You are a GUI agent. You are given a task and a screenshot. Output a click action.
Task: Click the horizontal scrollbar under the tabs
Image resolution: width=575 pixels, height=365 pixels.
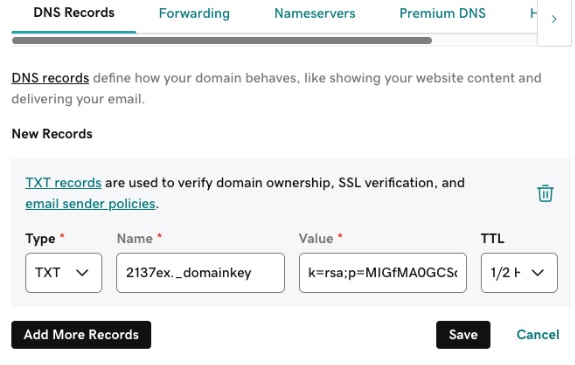coord(221,40)
